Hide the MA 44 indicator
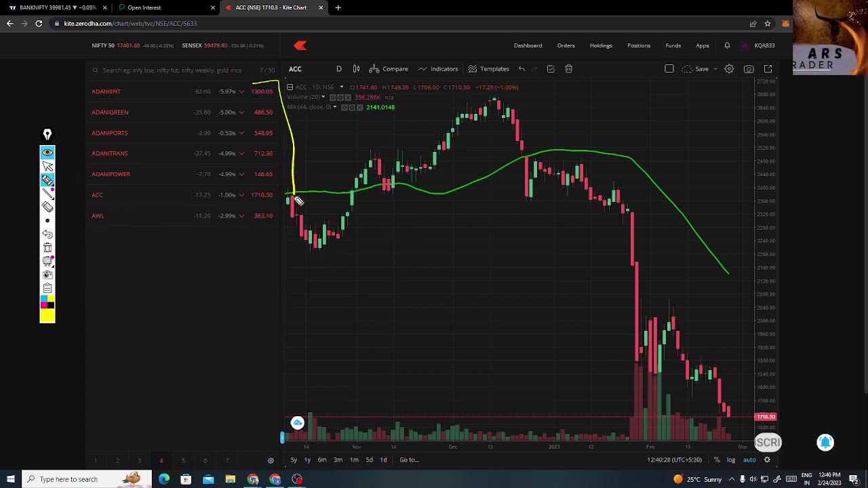Image resolution: width=868 pixels, height=488 pixels. tap(344, 107)
